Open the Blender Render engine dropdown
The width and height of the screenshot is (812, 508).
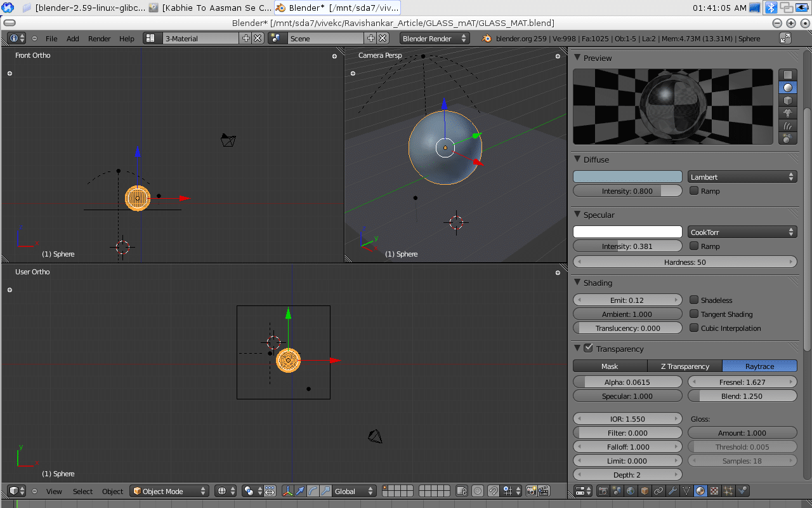[x=435, y=39]
